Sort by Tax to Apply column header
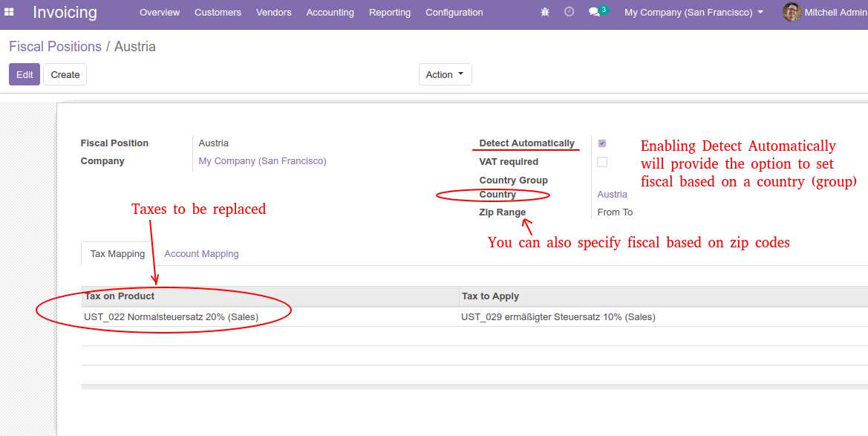Screen dimensions: 868x436 [663, 296]
